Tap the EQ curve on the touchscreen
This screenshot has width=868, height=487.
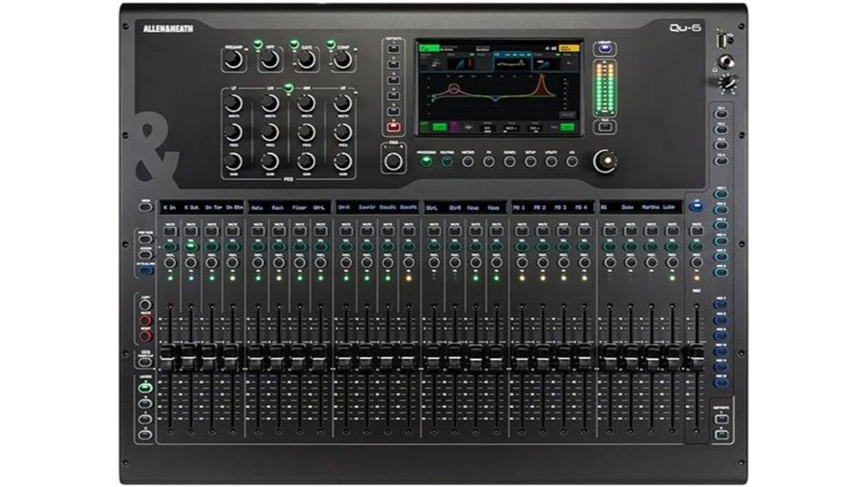click(x=498, y=93)
